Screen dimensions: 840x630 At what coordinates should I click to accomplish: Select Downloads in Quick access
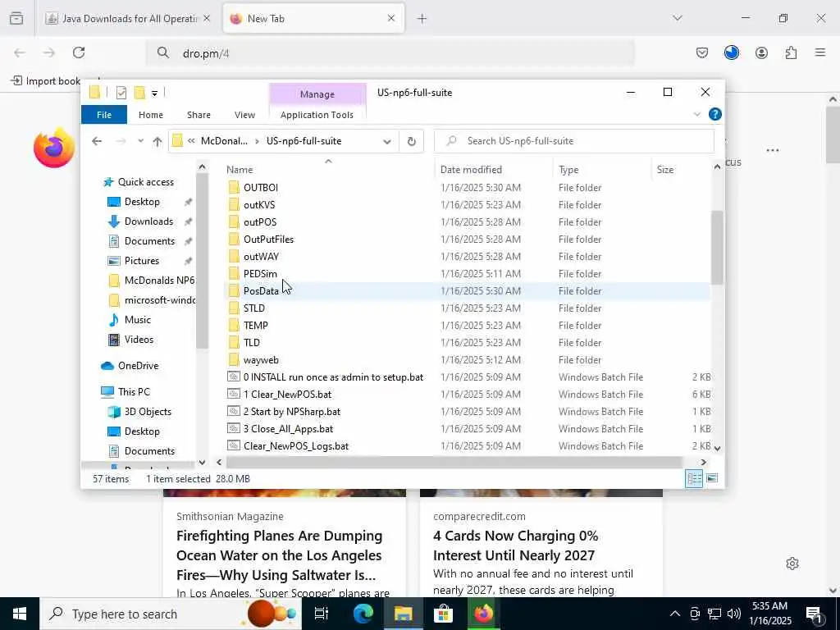[x=148, y=221]
